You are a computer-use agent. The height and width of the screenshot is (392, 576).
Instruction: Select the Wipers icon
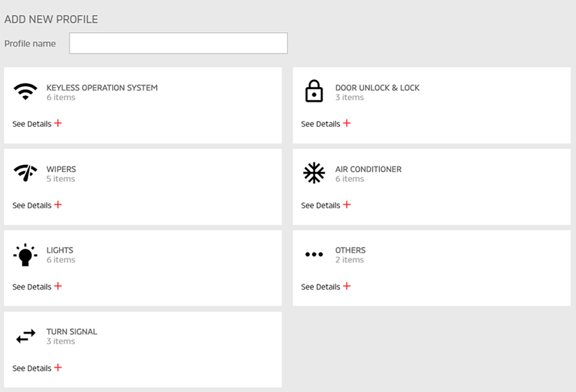point(25,173)
